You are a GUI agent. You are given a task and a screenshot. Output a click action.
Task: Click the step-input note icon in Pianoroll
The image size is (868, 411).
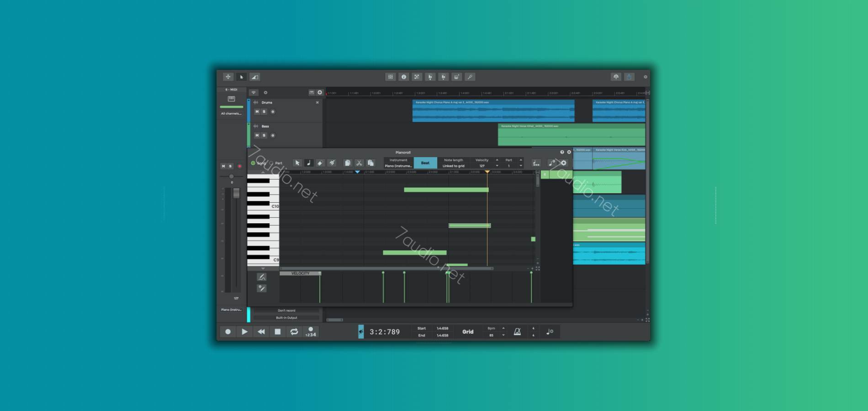coord(536,163)
